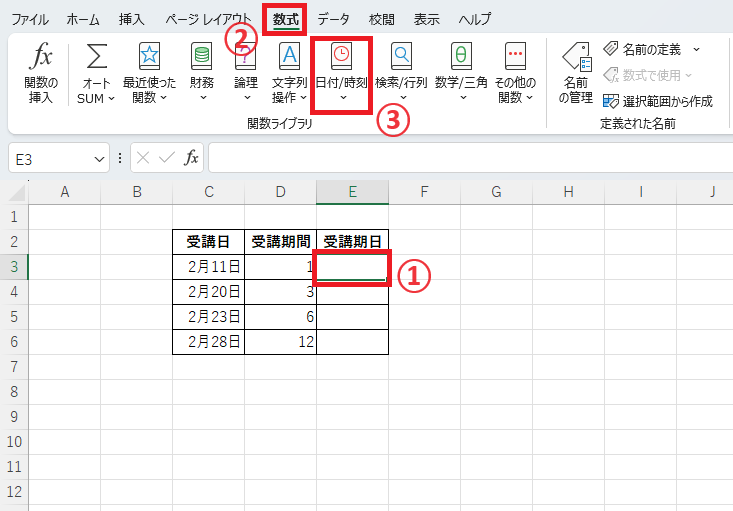Expand the 論理 dropdown chevron
Image resolution: width=733 pixels, height=511 pixels.
point(247,98)
